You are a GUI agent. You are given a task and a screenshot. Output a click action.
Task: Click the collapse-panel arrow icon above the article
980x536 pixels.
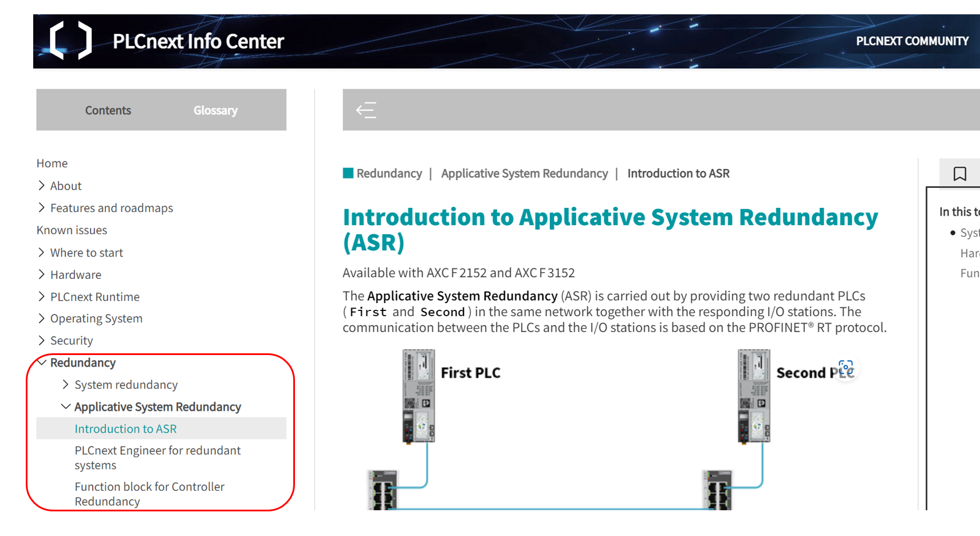pyautogui.click(x=365, y=109)
